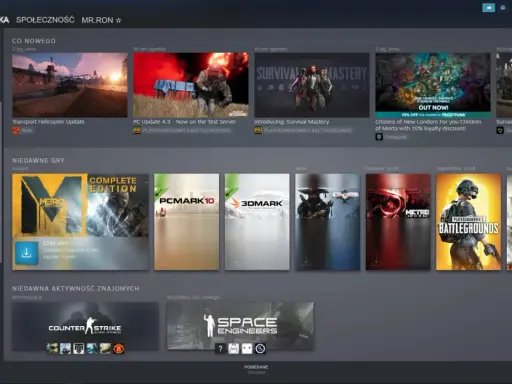
Task: Click the Rust game icon under the helicopter news
Action: 16,130
